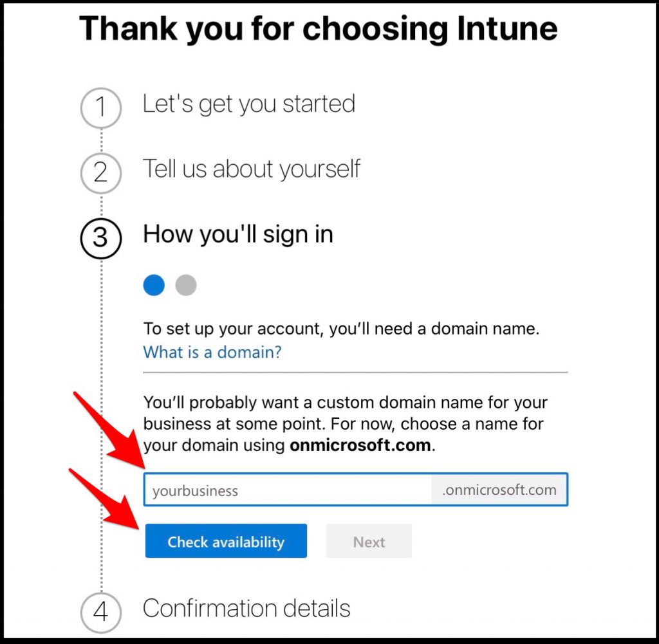The height and width of the screenshot is (644, 659).
Task: Click the step 2 number circle
Action: tap(101, 173)
